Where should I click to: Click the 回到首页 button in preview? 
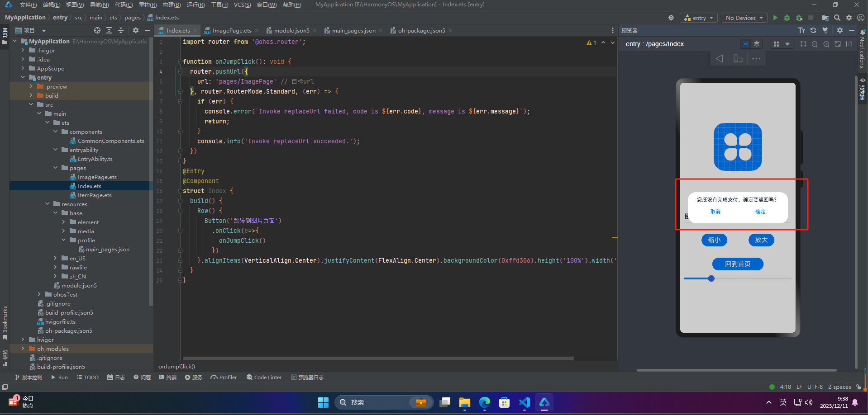[738, 264]
